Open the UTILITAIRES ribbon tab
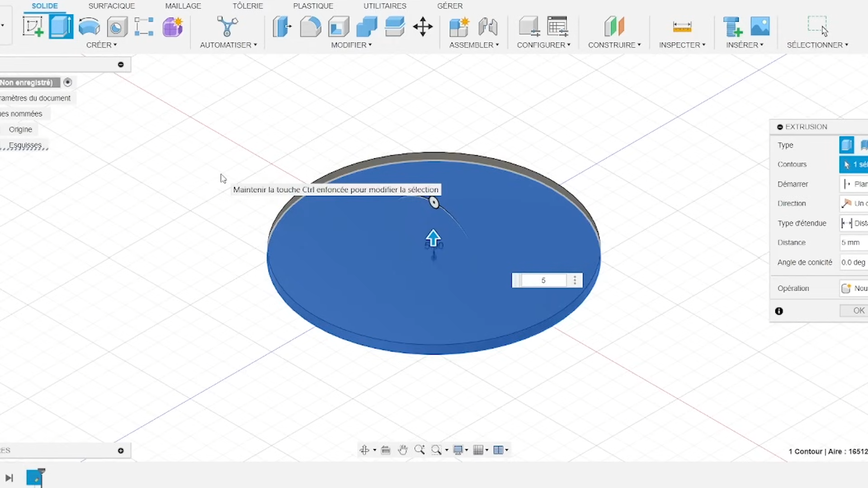This screenshot has height=488, width=868. [385, 6]
